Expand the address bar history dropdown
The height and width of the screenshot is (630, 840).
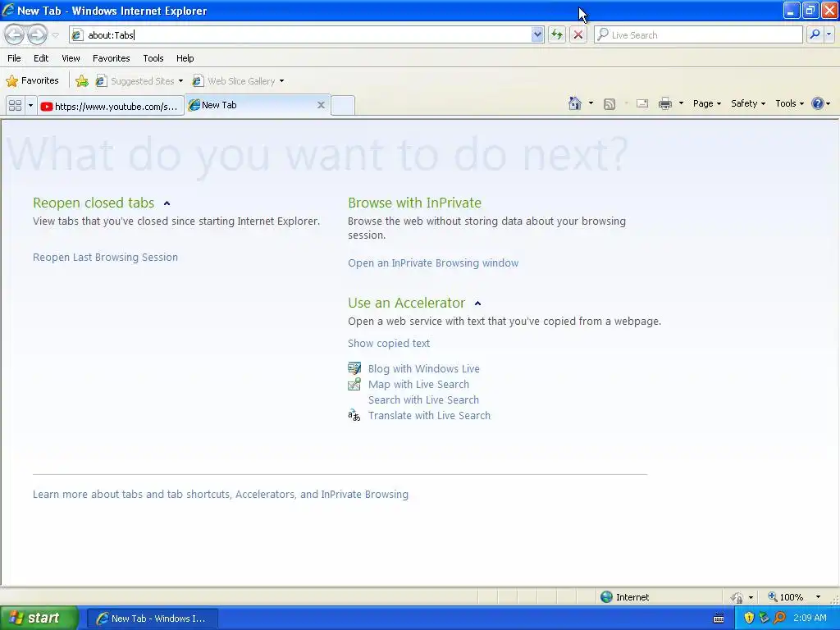(537, 34)
